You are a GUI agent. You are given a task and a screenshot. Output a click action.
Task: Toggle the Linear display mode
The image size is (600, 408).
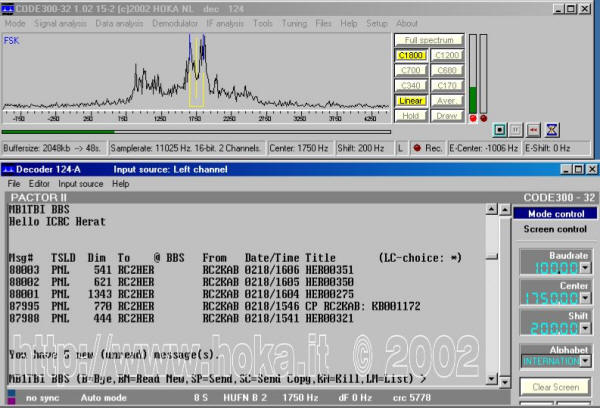coord(411,101)
